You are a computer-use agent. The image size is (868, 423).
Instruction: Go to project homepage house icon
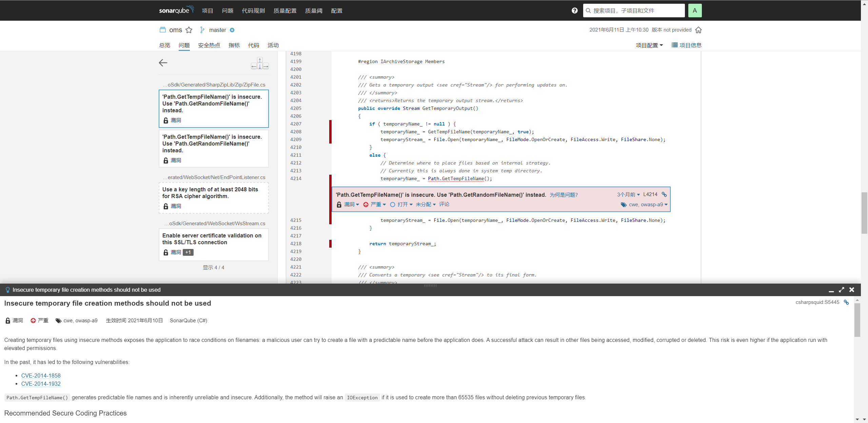(x=698, y=30)
